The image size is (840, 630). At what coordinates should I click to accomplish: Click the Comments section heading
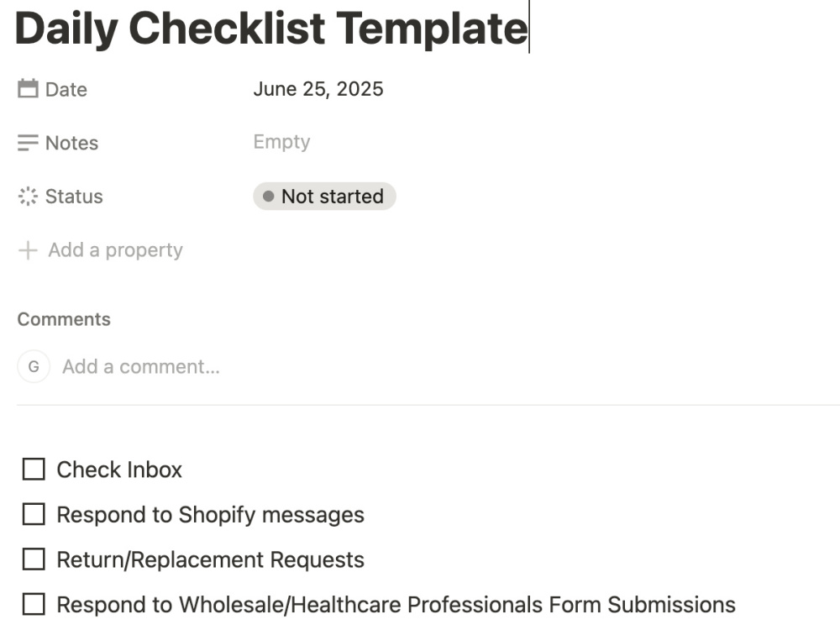point(65,319)
